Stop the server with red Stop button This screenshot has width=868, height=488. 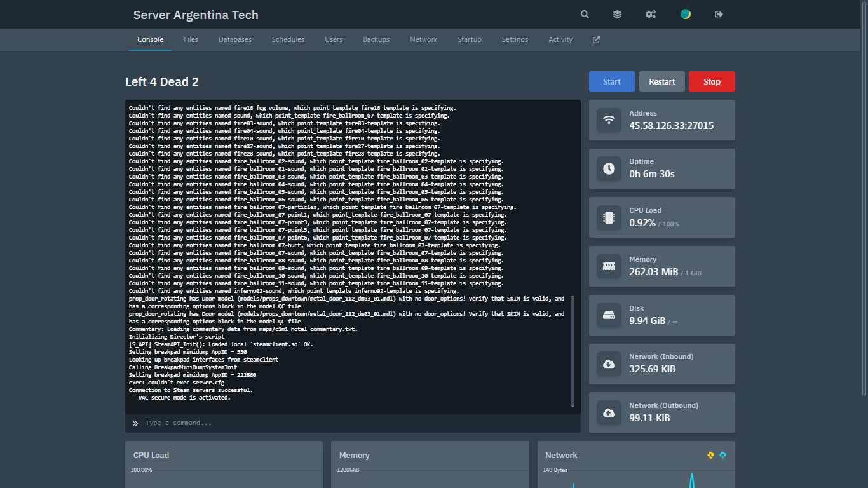coord(712,81)
